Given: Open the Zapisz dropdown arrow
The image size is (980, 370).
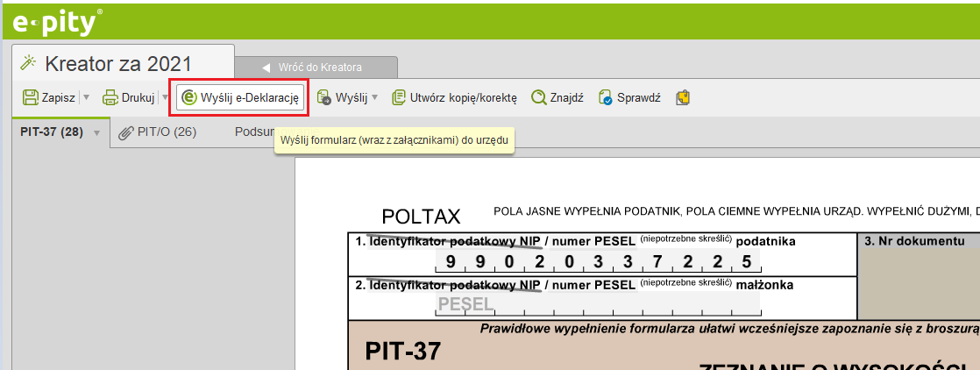Looking at the screenshot, I should tap(86, 97).
